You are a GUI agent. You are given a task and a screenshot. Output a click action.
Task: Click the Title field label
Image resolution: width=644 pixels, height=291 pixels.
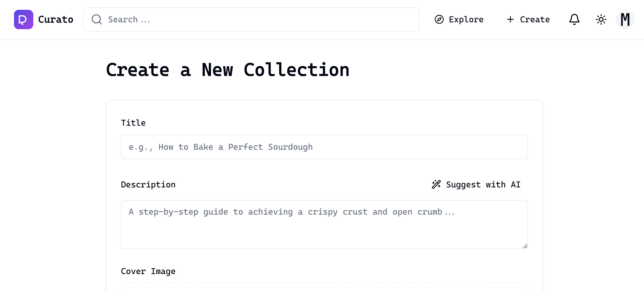tap(133, 123)
